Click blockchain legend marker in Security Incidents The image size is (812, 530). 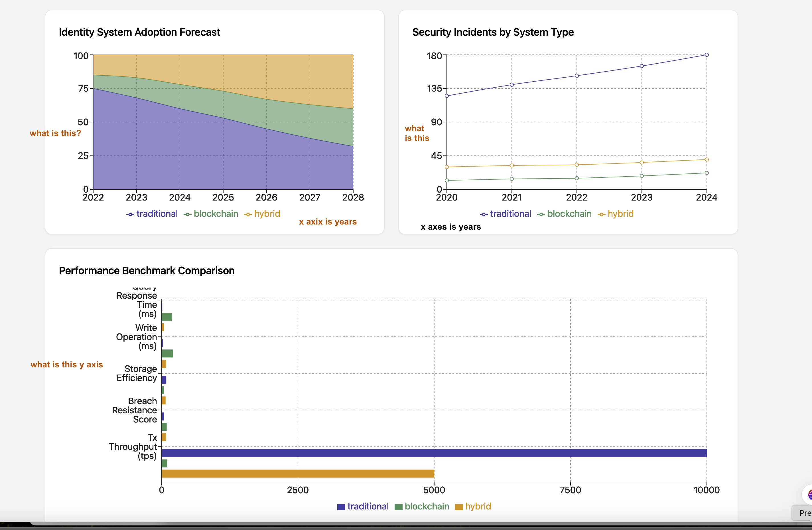tap(541, 215)
